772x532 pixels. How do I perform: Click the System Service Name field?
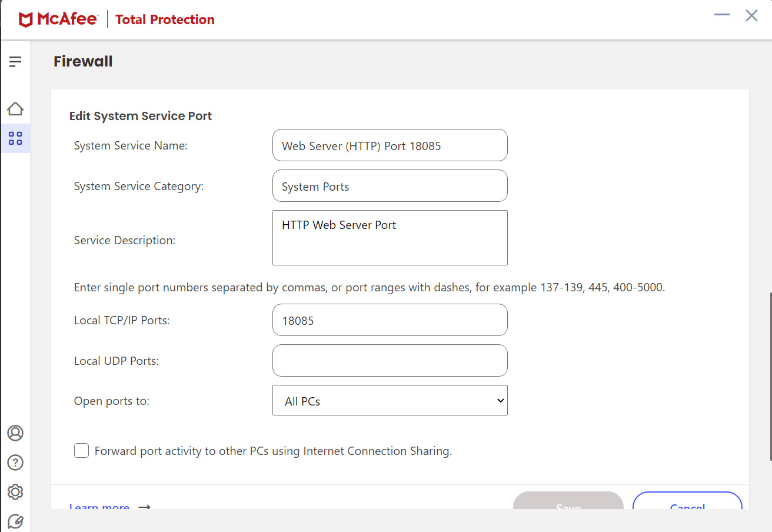pyautogui.click(x=390, y=145)
